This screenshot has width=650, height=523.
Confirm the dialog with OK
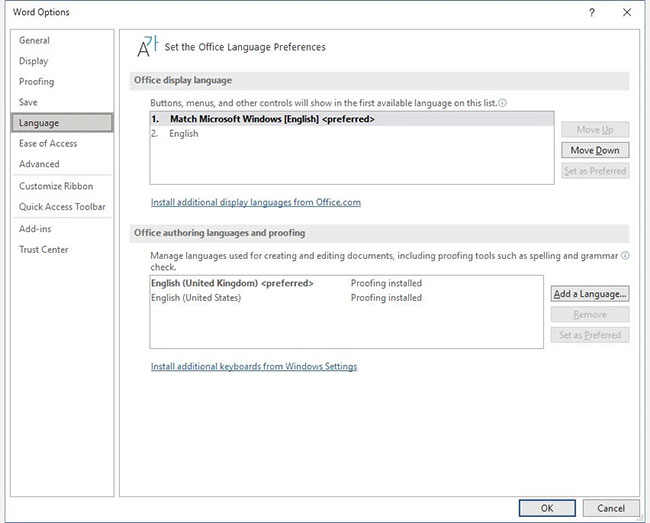547,508
